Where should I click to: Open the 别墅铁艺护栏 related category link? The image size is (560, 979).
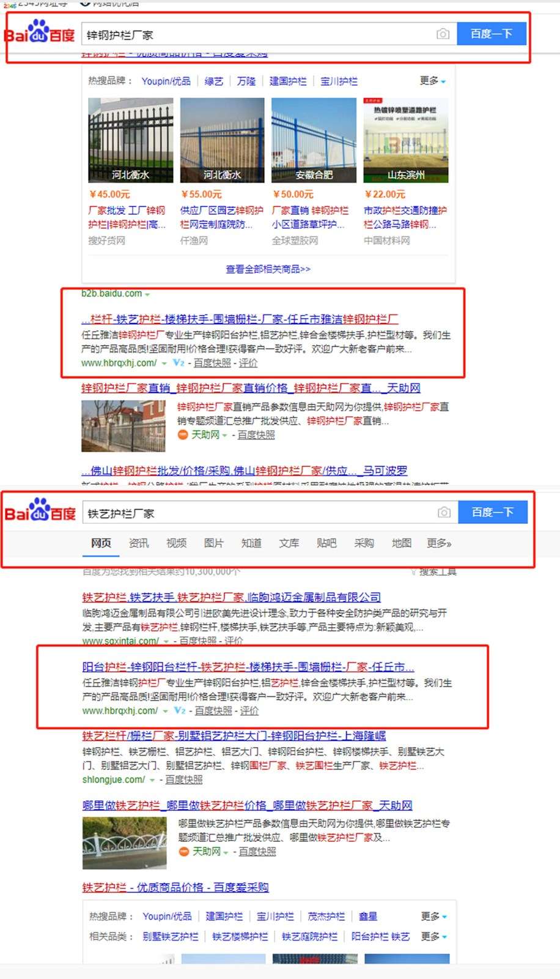(170, 936)
